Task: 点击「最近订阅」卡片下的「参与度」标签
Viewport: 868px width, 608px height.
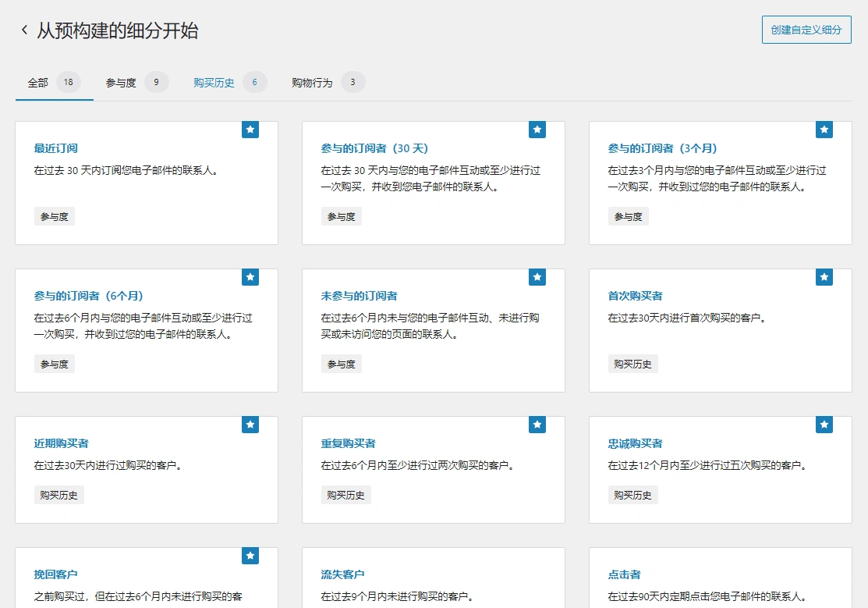Action: pos(54,215)
